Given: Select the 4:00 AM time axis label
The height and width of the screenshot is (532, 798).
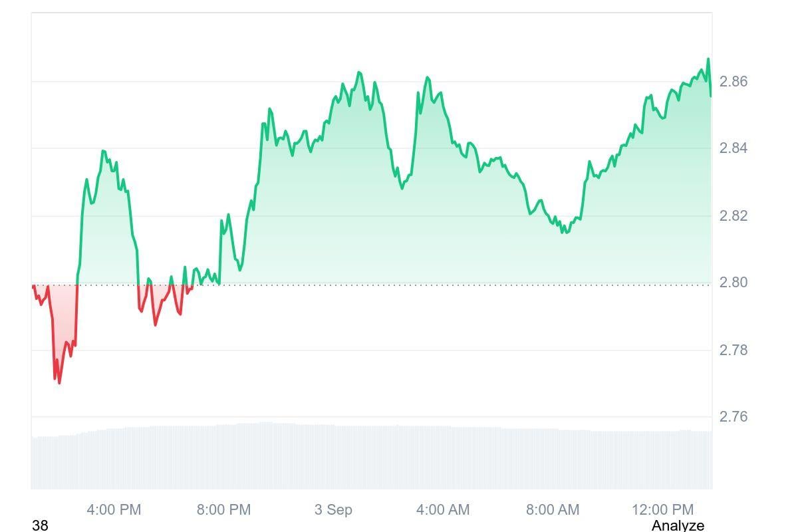Looking at the screenshot, I should coord(443,510).
